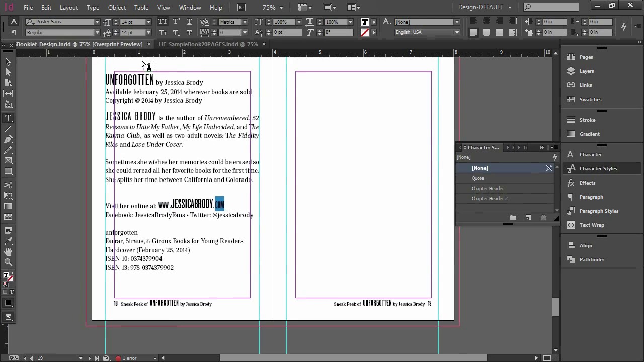Toggle Underline formatting
The width and height of the screenshot is (644, 362).
pos(189,22)
